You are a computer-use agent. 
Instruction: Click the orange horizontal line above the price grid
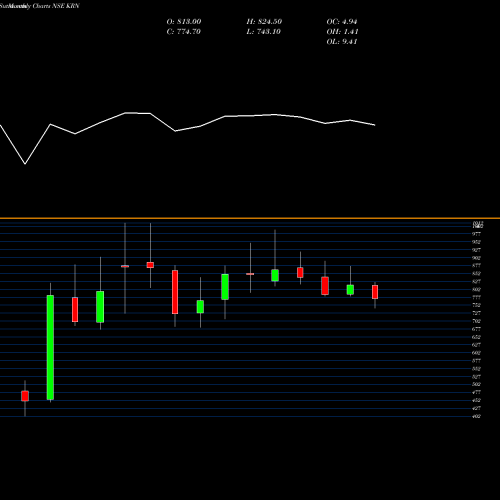(250, 218)
